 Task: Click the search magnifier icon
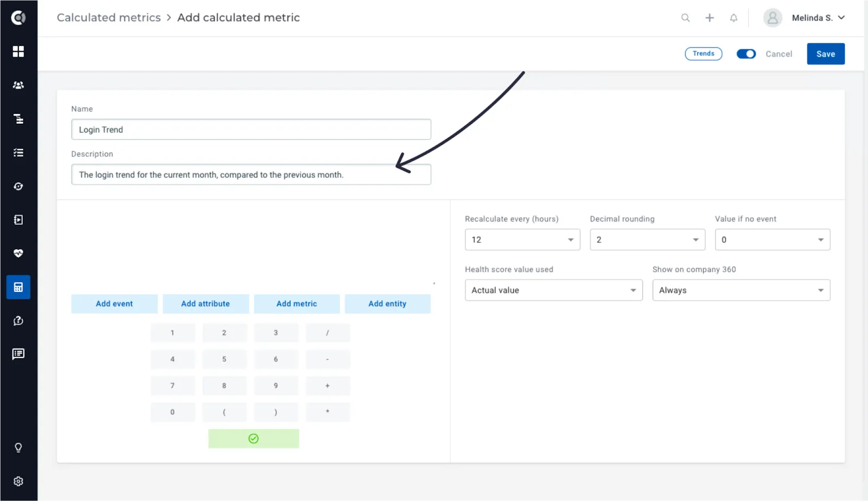pyautogui.click(x=686, y=18)
